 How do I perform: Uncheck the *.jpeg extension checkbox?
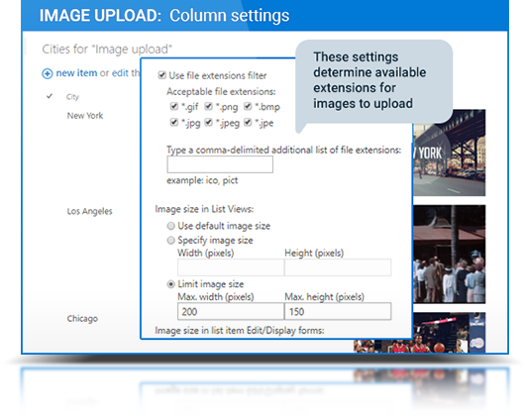tap(209, 122)
